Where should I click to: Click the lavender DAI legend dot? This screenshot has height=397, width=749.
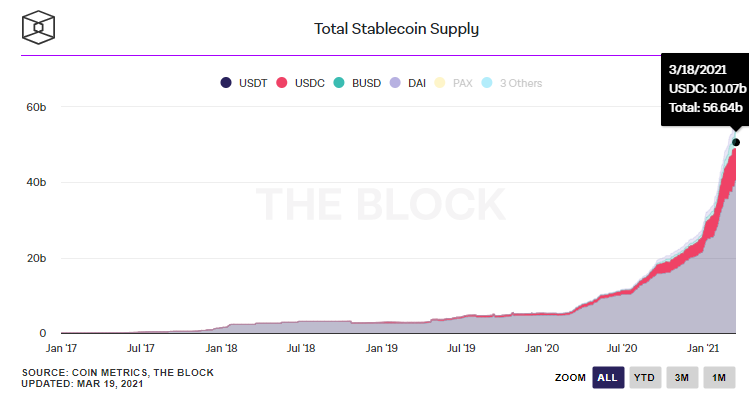tap(395, 83)
